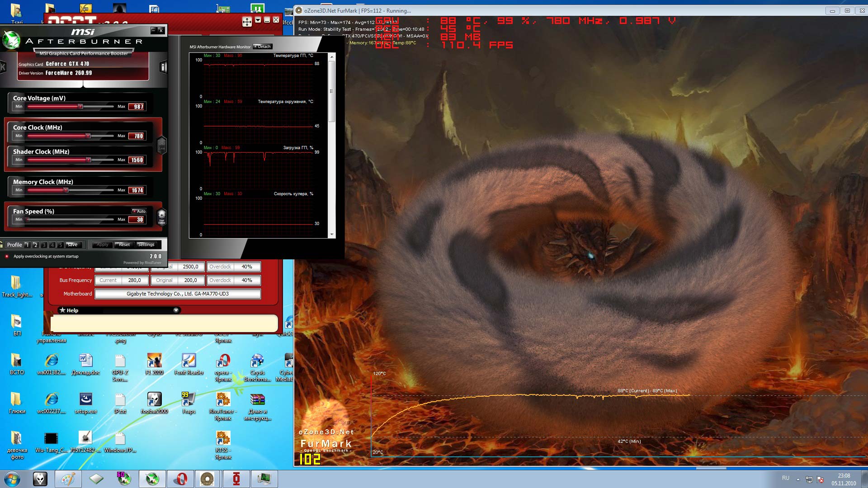Click the fan User Define gear icon

click(x=161, y=216)
